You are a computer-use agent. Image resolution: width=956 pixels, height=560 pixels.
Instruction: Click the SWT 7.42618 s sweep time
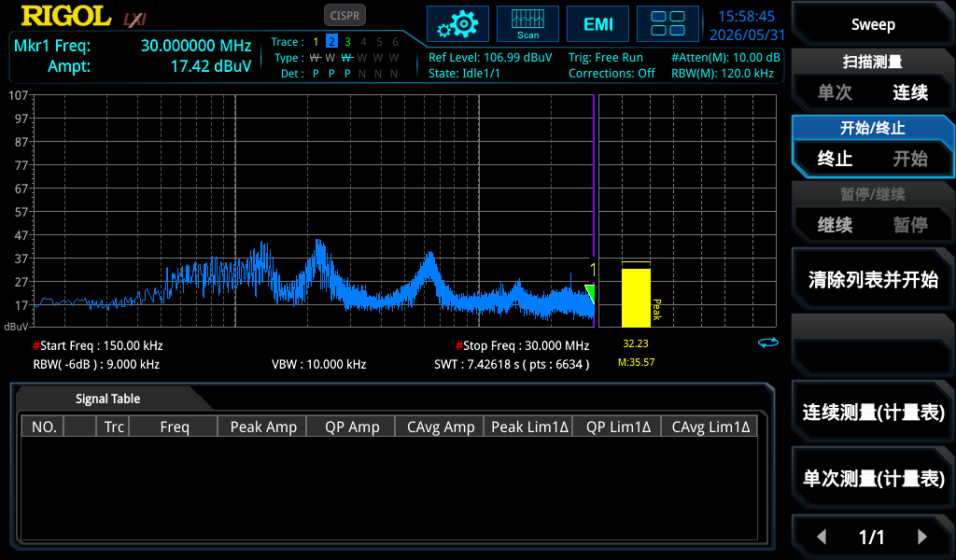[512, 364]
